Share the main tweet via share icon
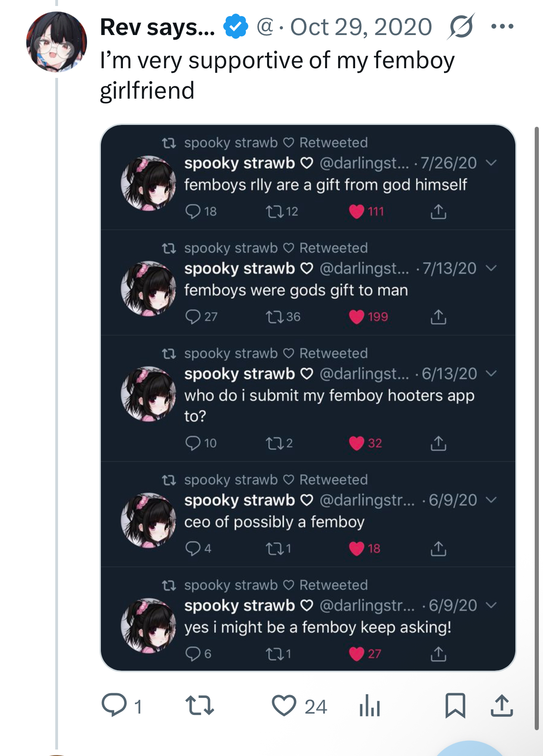Image resolution: width=543 pixels, height=756 pixels. 502,705
